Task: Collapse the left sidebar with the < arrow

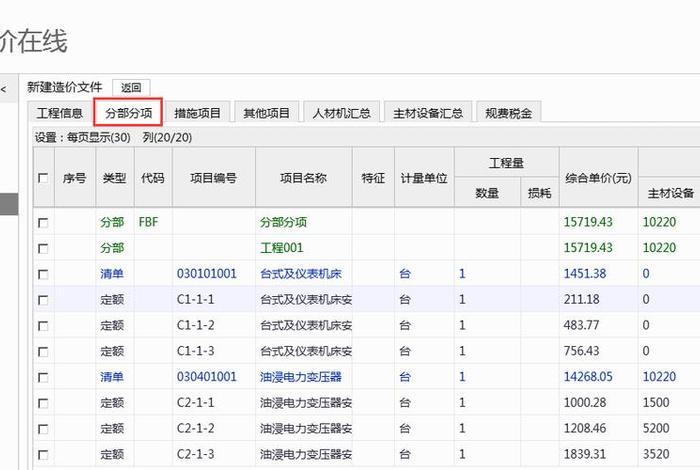Action: [x=4, y=90]
